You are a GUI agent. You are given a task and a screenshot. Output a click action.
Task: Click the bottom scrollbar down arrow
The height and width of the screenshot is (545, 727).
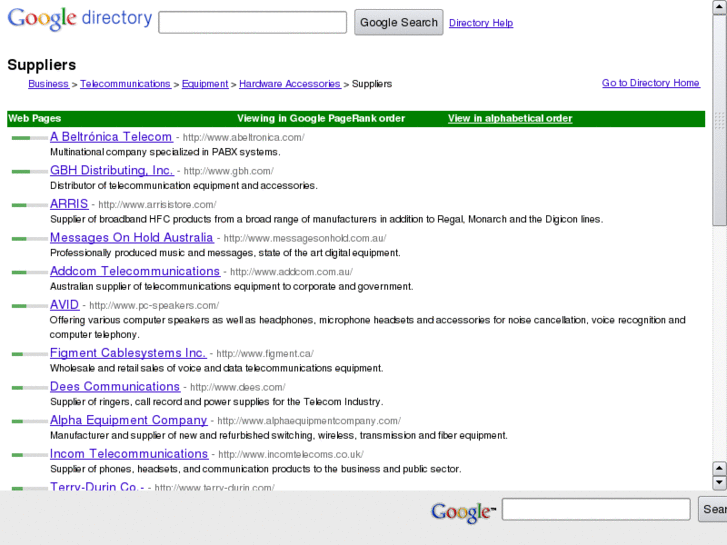[719, 483]
